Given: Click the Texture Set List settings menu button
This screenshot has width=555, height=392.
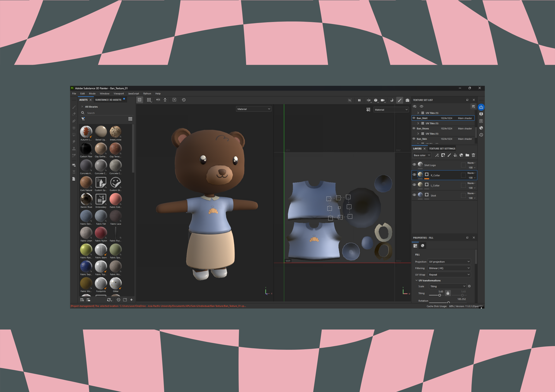Looking at the screenshot, I should [473, 106].
